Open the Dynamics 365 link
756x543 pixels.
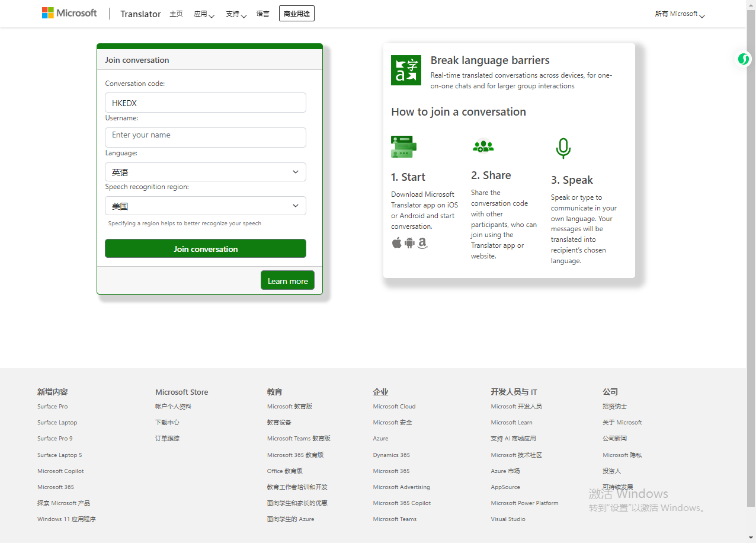(391, 455)
